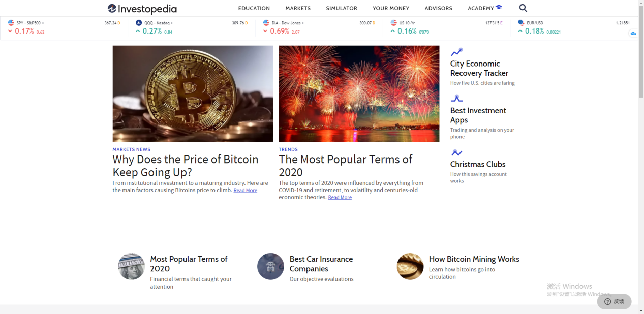This screenshot has height=314, width=644.
Task: Open the Your Money menu
Action: pos(390,8)
